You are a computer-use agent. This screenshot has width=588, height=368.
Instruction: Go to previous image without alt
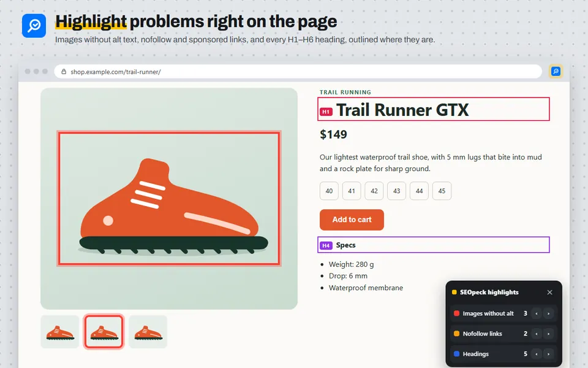tap(537, 313)
